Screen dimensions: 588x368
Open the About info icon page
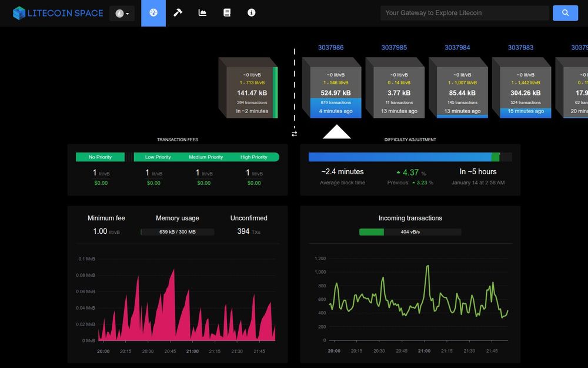click(252, 13)
